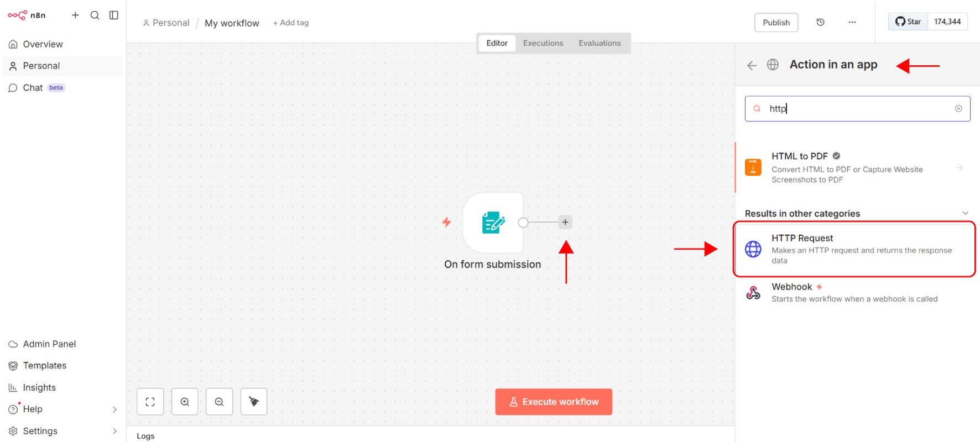
Task: Switch to the Evaluations tab
Action: (x=599, y=43)
